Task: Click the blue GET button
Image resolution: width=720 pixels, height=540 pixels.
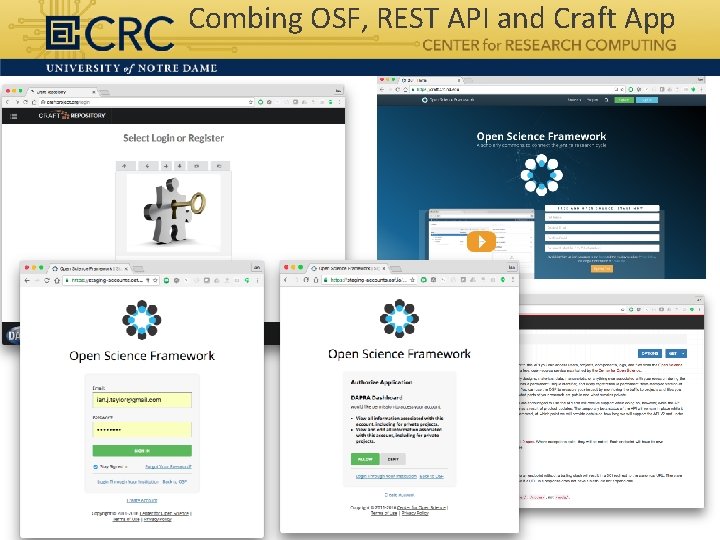Action: 672,354
